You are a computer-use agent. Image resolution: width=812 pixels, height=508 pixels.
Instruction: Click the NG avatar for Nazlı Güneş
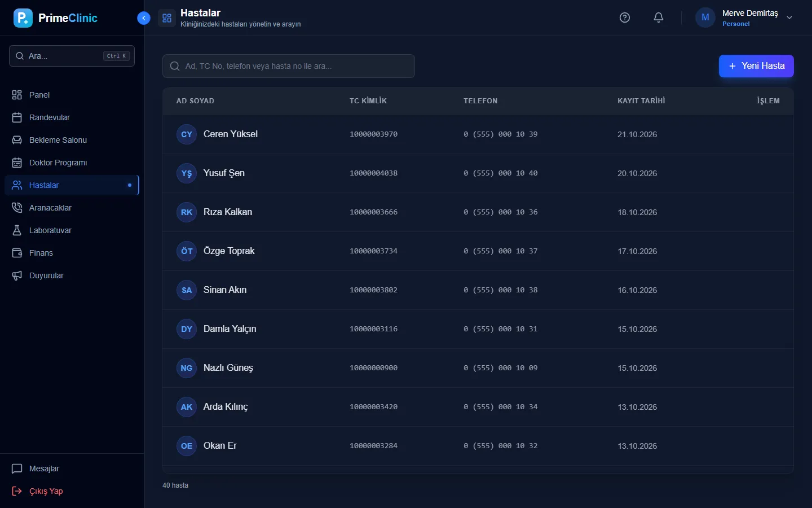187,368
